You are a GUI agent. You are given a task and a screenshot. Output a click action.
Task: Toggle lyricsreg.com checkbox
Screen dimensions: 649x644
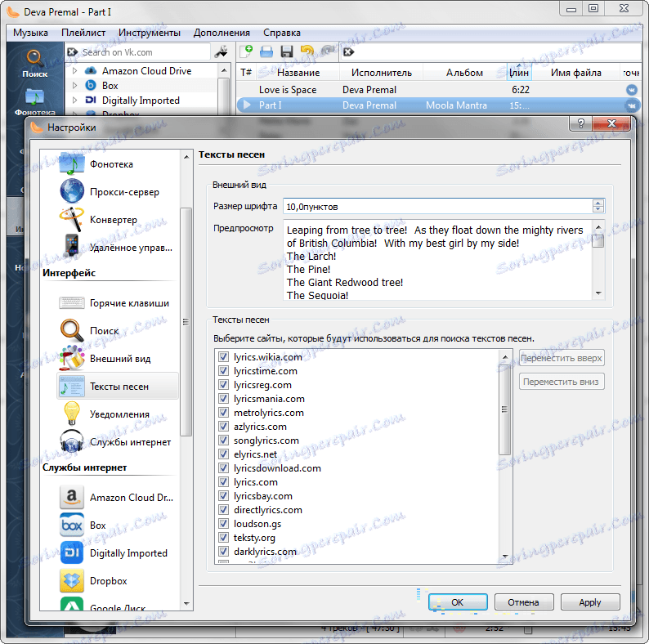click(223, 384)
